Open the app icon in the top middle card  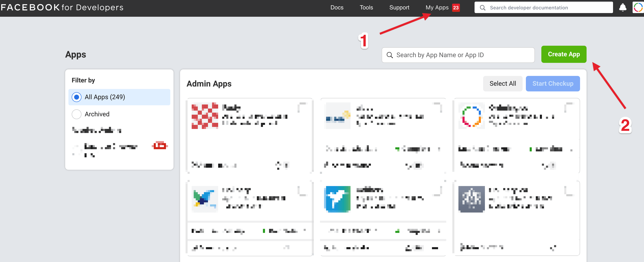pyautogui.click(x=337, y=115)
